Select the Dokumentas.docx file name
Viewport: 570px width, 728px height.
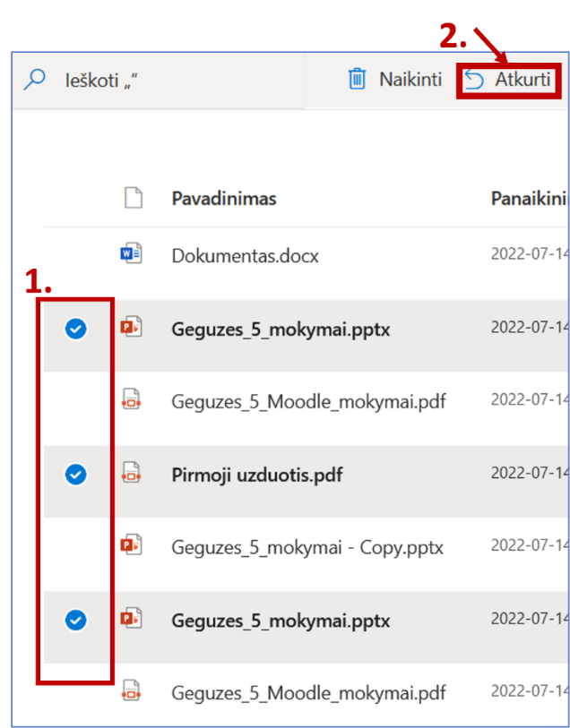click(245, 256)
